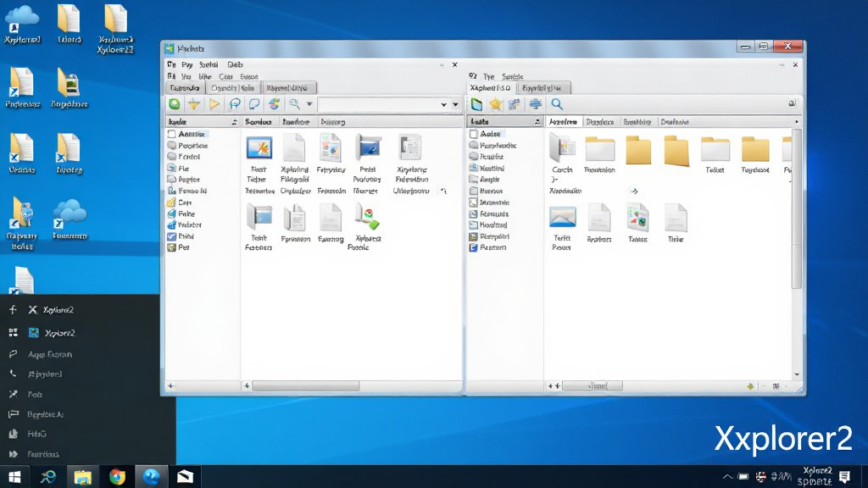This screenshot has height=488, width=868.
Task: Select the blue window folder in left pane second row
Action: [259, 217]
